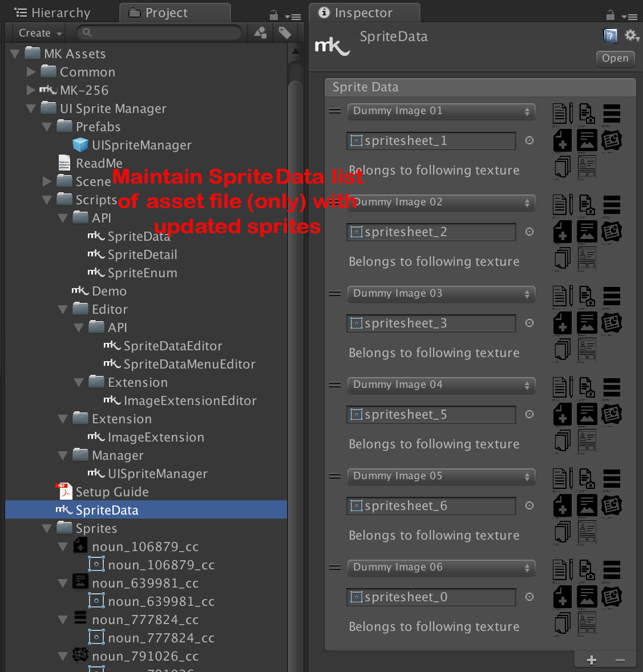This screenshot has height=672, width=643.
Task: Select the ReadMe text file
Action: [x=90, y=163]
